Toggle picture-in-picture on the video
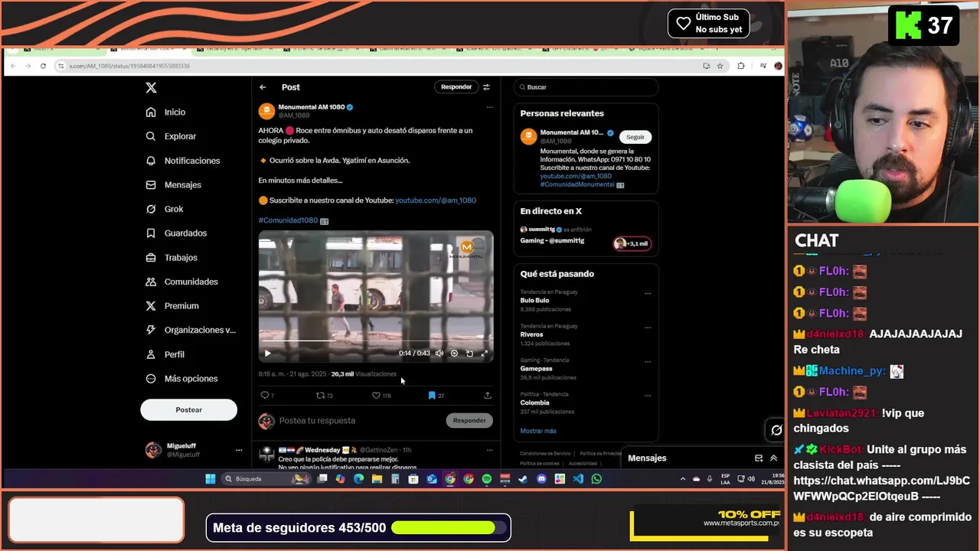 pyautogui.click(x=469, y=354)
